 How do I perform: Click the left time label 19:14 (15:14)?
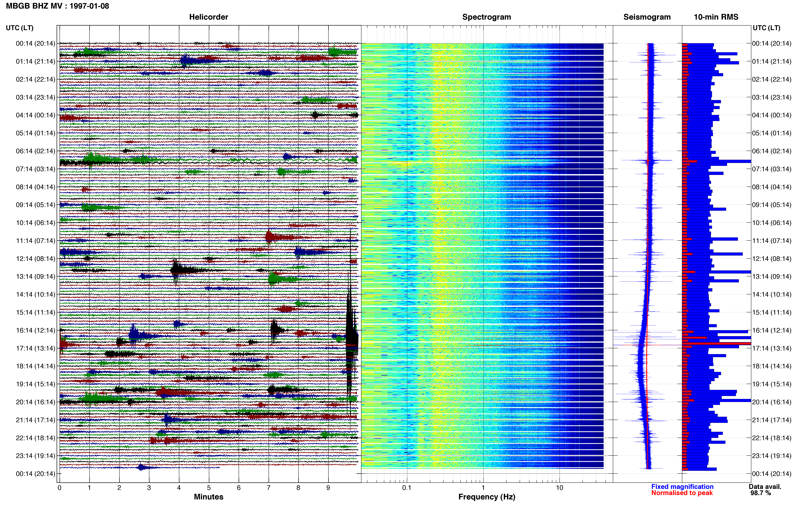tap(36, 384)
